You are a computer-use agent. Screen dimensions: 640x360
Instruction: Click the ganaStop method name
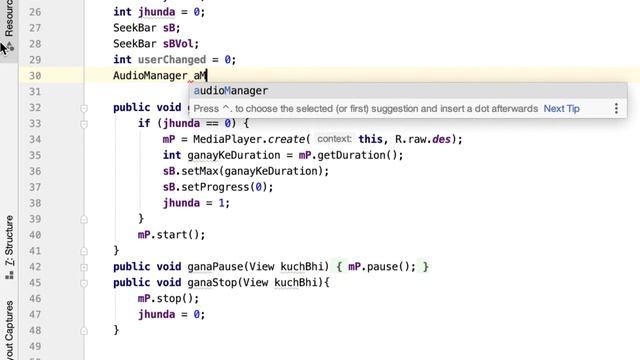pyautogui.click(x=212, y=283)
